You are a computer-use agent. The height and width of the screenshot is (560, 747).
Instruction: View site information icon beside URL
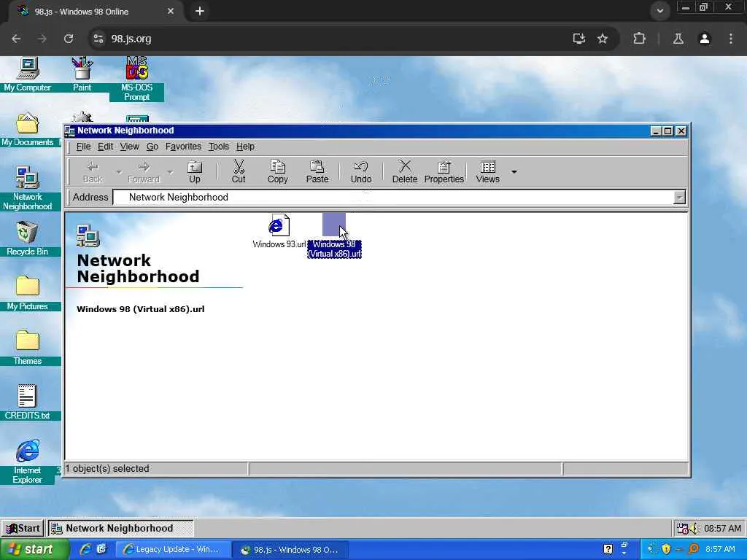[98, 39]
